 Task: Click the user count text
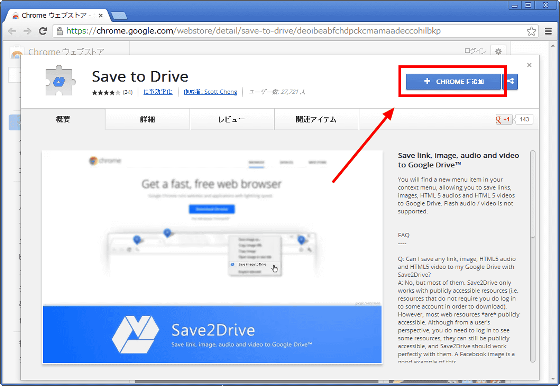coord(277,92)
